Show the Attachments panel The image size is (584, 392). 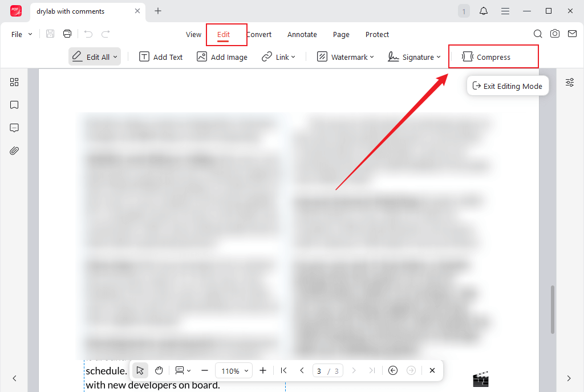(14, 150)
